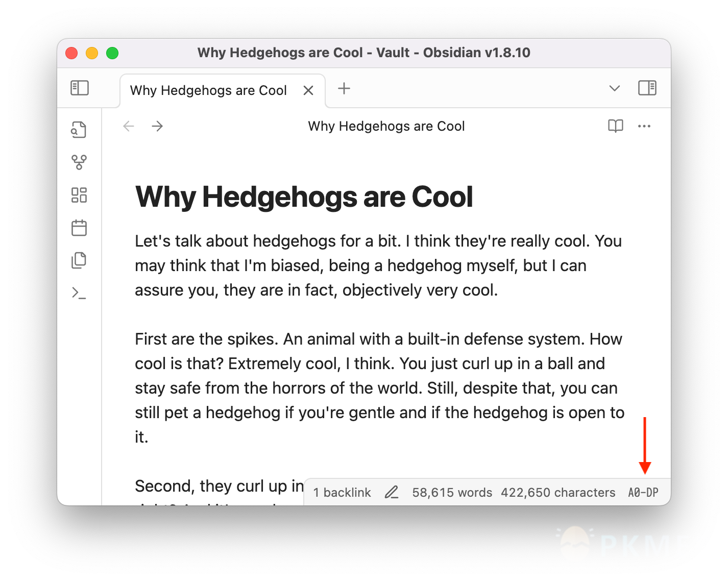Viewport: 728px width, 581px height.
Task: Expand the tab list dropdown chevron
Action: click(614, 88)
